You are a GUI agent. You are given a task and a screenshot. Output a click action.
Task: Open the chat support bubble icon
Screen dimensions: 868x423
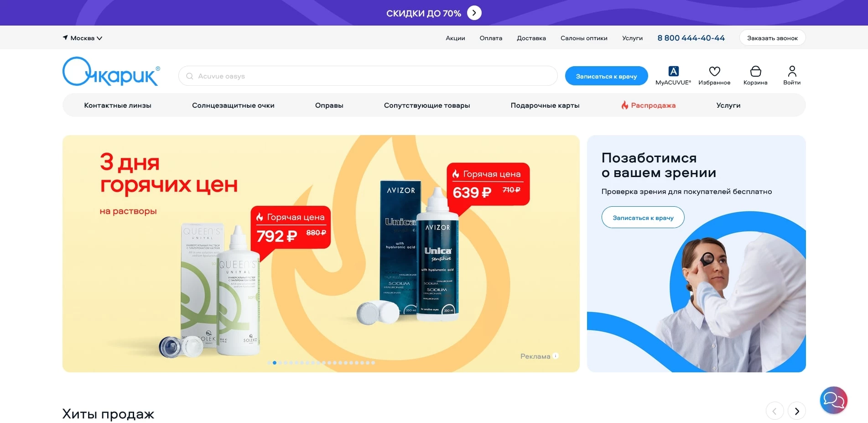coord(833,400)
